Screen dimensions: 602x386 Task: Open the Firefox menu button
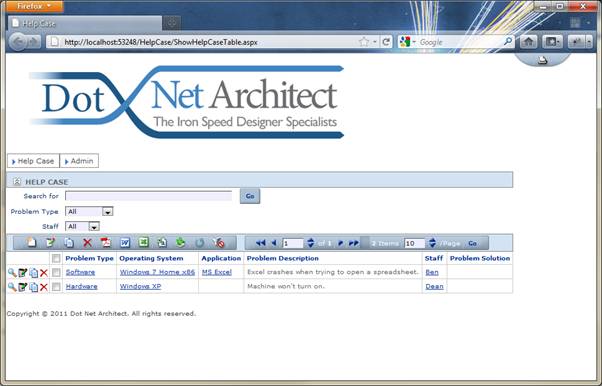(x=34, y=6)
